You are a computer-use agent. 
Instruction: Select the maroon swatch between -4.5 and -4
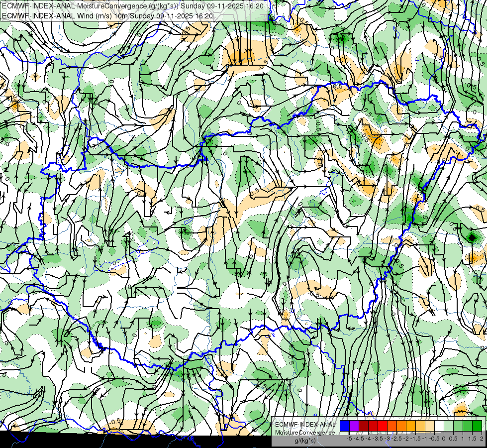[x=364, y=426]
